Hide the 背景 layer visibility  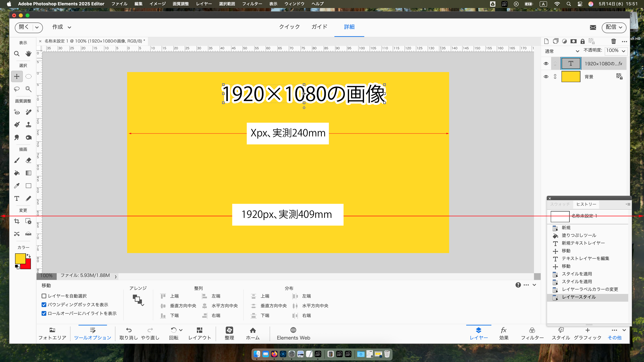tap(546, 77)
